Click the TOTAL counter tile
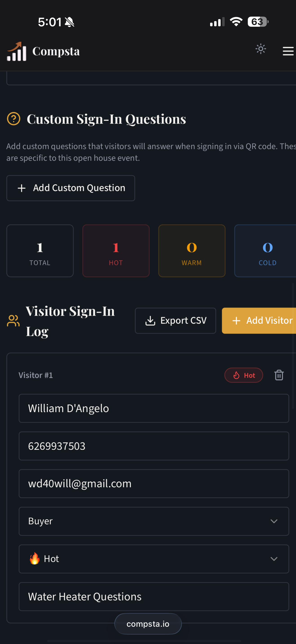This screenshot has width=296, height=644. (x=40, y=251)
